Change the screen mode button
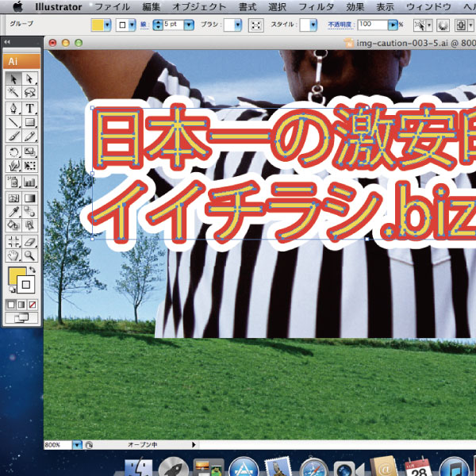Screen dimensions: 476x476 click(21, 318)
